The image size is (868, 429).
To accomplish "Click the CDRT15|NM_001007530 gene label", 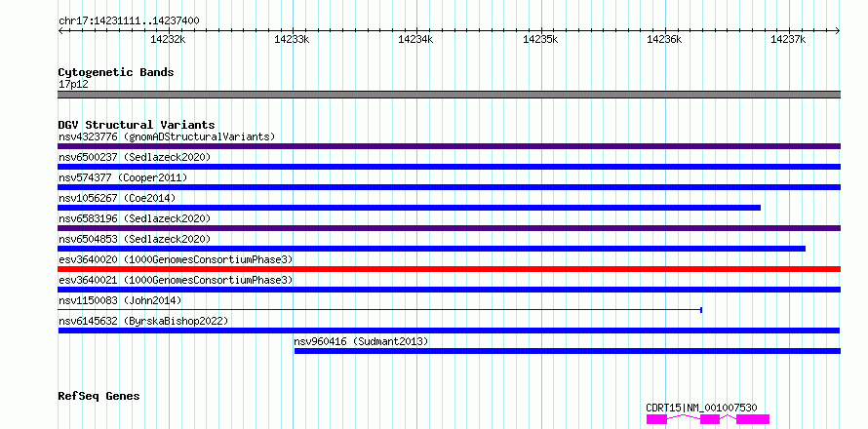I will click(701, 408).
